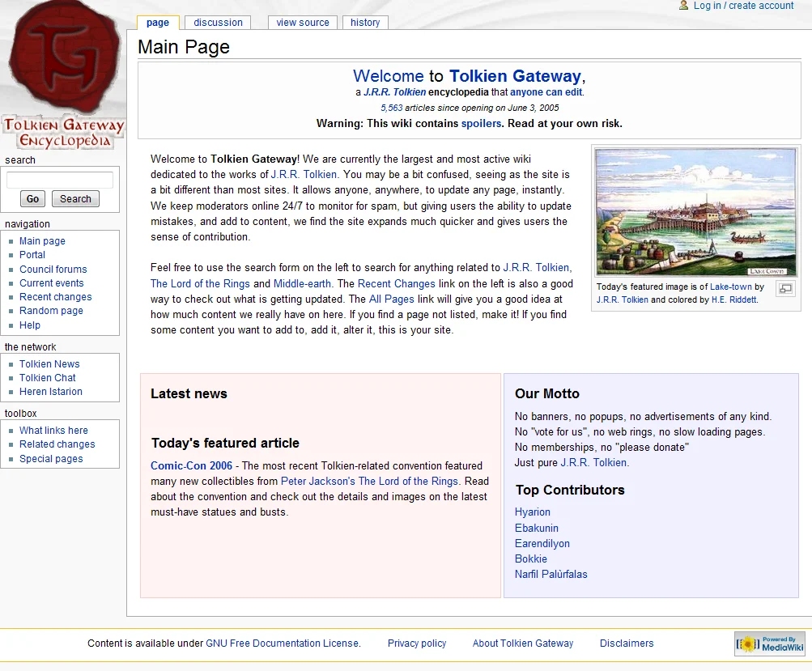Open Tolkien Chat link

click(x=48, y=378)
